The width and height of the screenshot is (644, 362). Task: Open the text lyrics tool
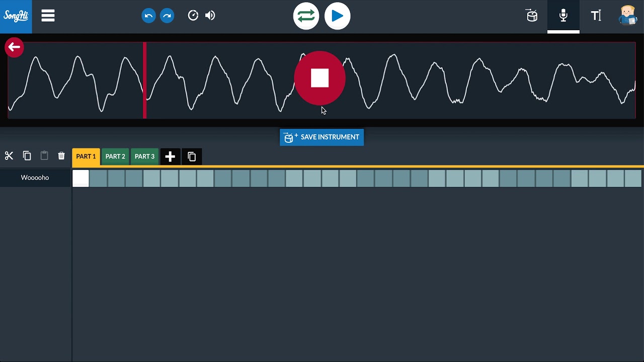[x=596, y=16]
